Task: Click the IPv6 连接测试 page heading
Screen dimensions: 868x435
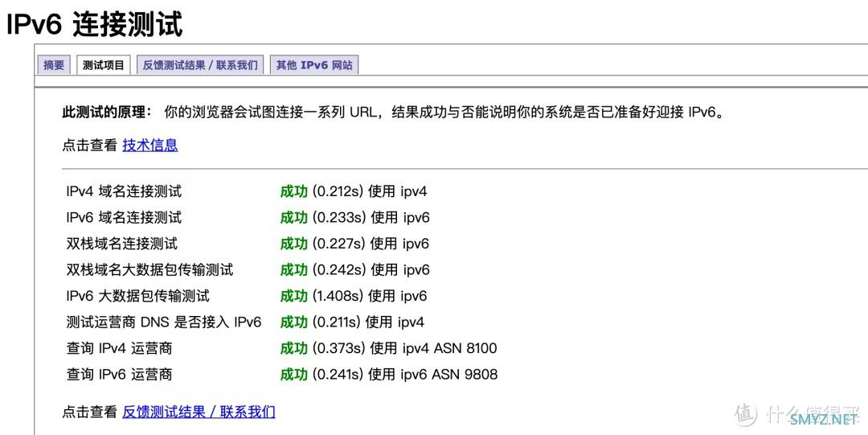Action: [95, 24]
